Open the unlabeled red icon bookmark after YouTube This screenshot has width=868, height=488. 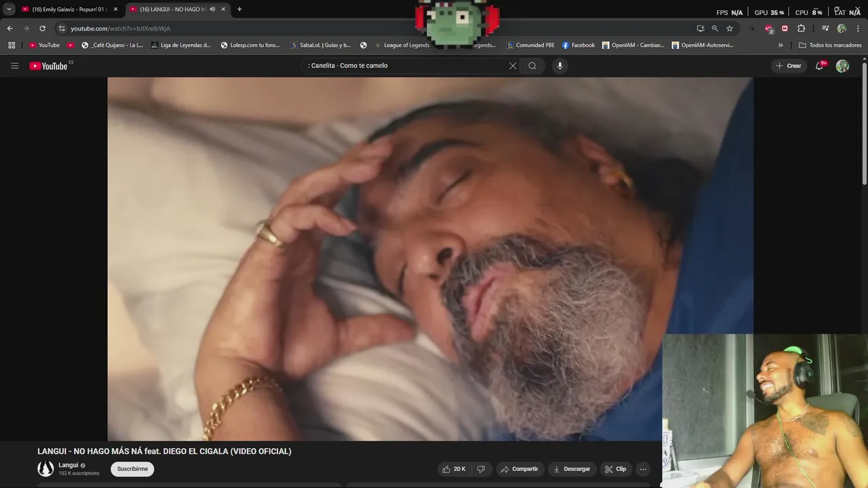(x=71, y=45)
